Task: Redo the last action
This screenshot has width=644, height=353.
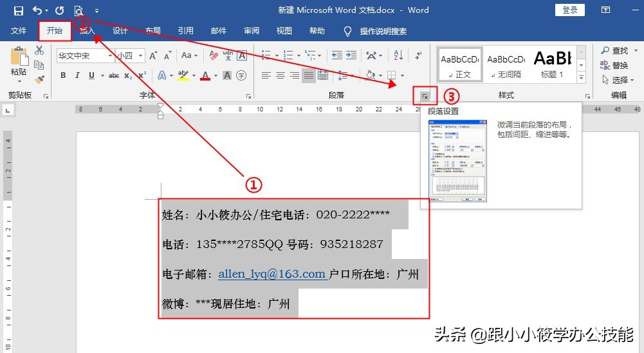Action: [x=60, y=10]
